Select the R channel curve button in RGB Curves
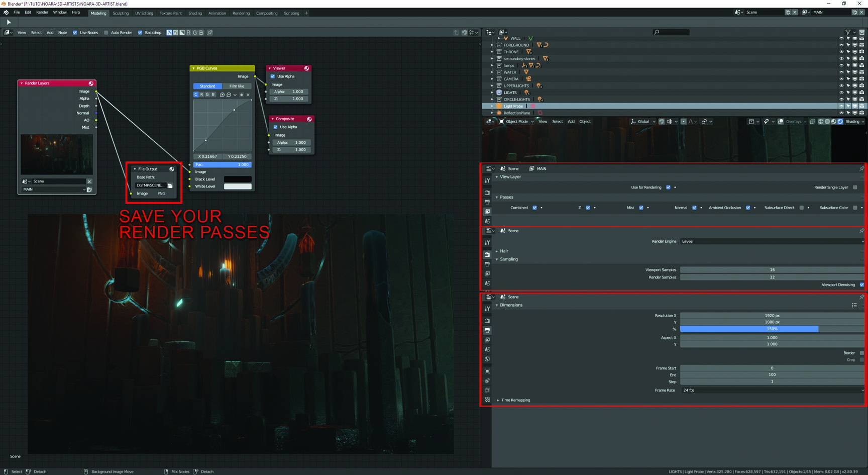 point(201,94)
